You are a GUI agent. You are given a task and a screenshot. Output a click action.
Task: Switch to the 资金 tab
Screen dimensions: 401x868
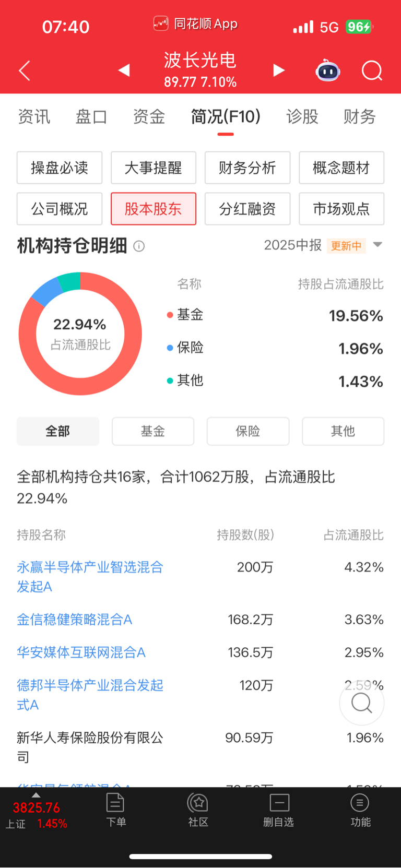tap(149, 116)
